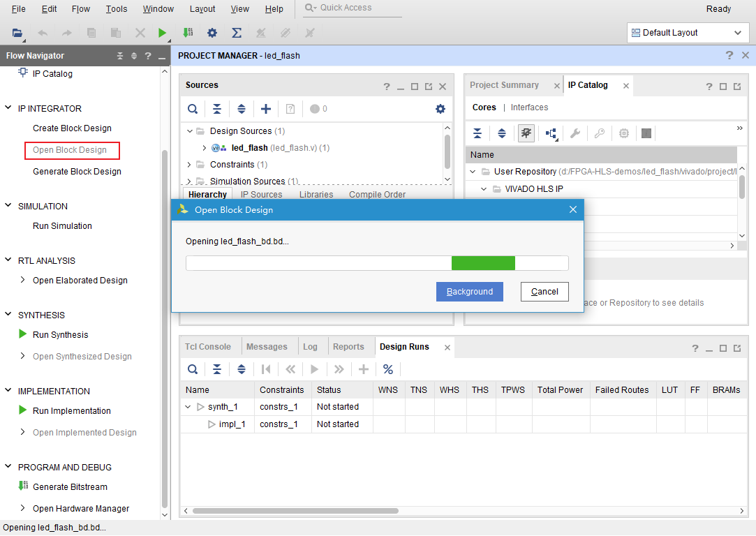Switch to the Interfaces view
The image size is (756, 536).
529,107
